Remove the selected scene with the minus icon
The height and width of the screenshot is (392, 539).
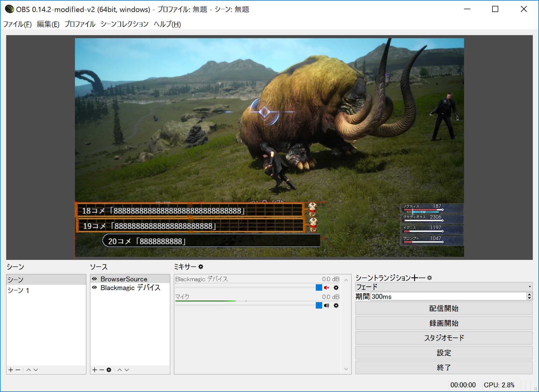coord(18,370)
